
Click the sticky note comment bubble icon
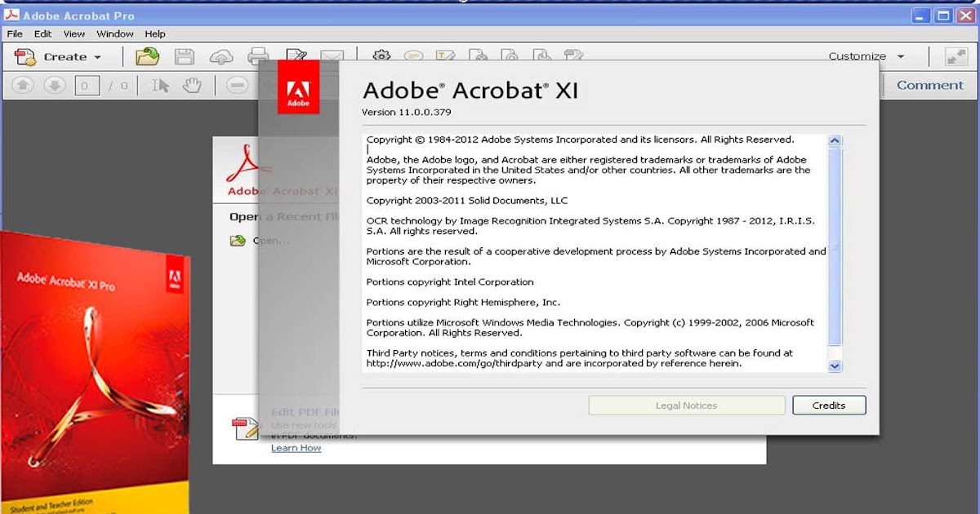click(x=414, y=55)
